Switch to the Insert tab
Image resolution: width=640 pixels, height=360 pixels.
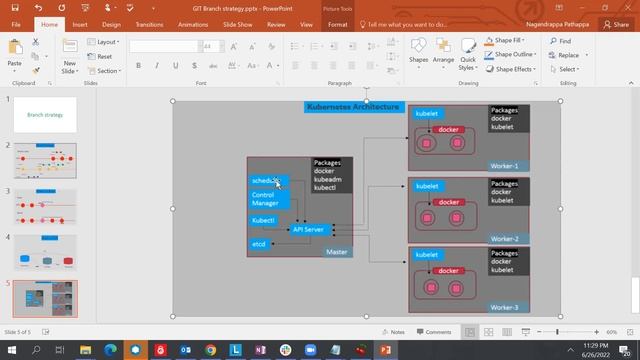pos(80,24)
